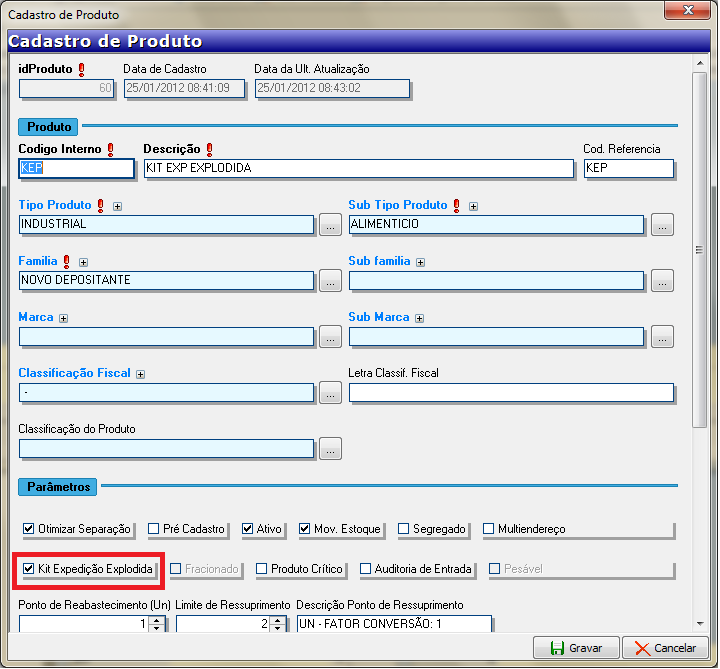Increase Limite de Ressuprimento value
Screen dimensions: 720x669
[277, 620]
